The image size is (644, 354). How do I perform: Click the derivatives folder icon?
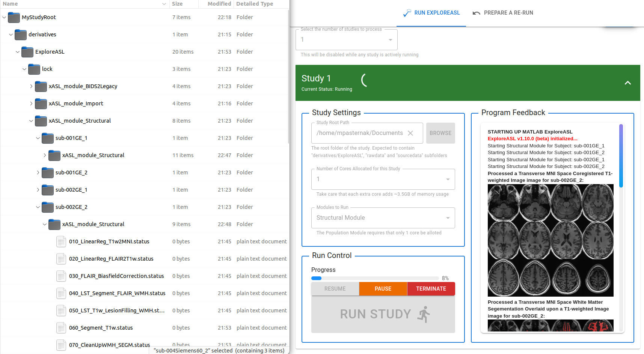click(x=21, y=34)
